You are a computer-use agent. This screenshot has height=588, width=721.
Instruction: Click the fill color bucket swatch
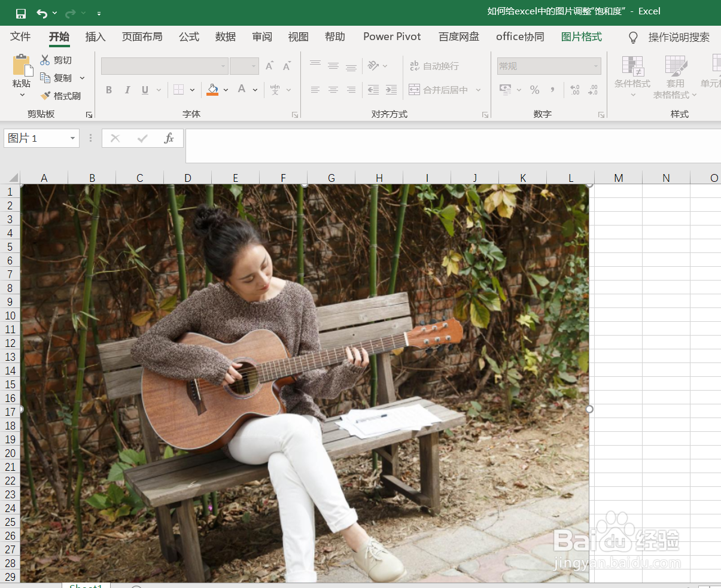click(212, 90)
